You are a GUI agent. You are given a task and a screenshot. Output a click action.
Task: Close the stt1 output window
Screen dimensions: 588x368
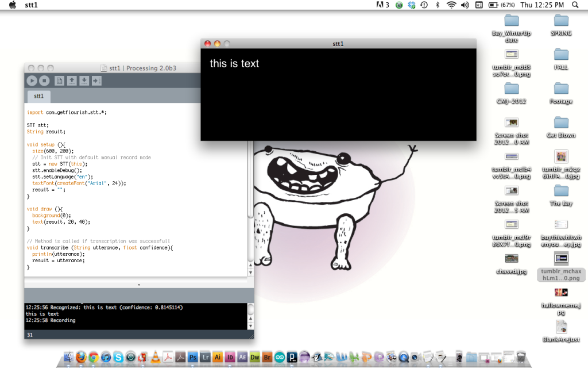click(207, 44)
